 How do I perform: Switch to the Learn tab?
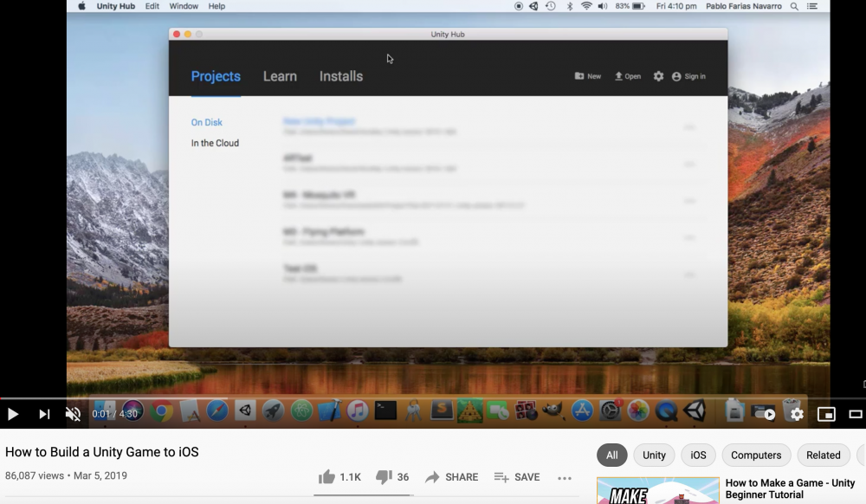(x=280, y=76)
